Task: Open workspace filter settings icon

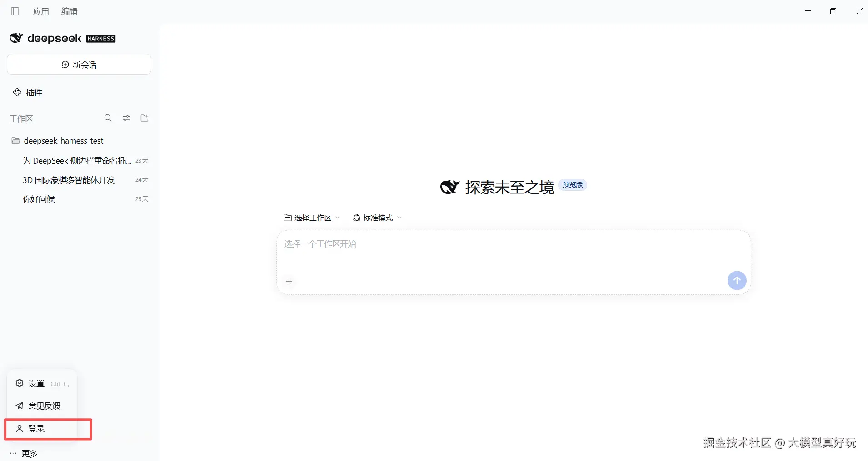Action: pyautogui.click(x=126, y=118)
